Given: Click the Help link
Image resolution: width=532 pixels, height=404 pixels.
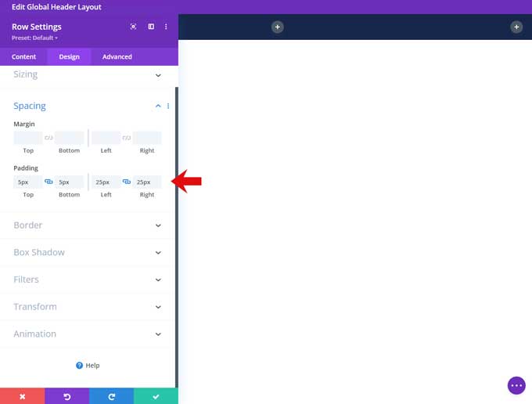Looking at the screenshot, I should coord(88,366).
